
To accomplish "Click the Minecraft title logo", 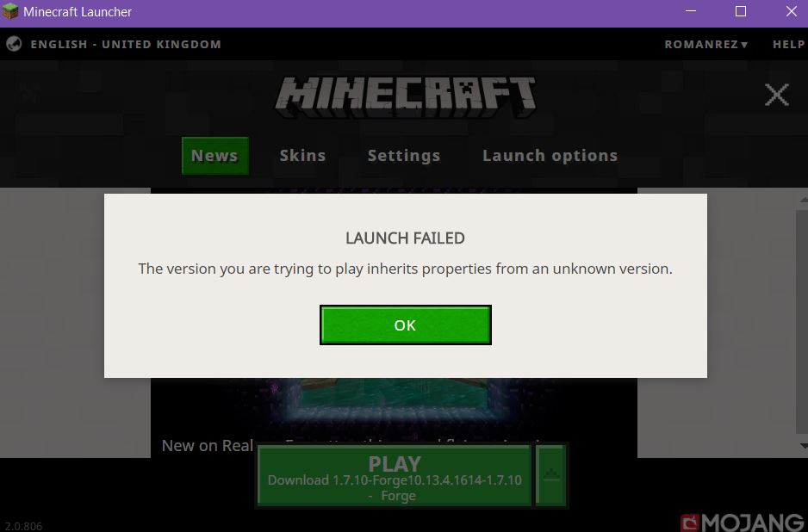I will (405, 96).
